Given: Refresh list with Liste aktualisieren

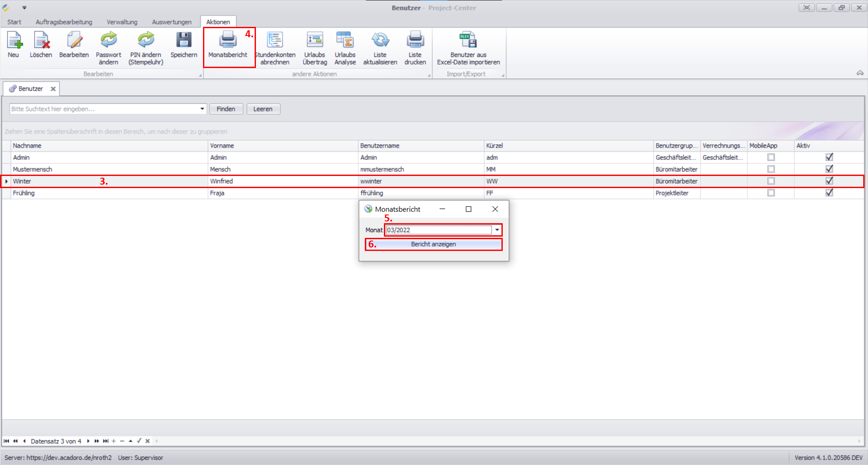Looking at the screenshot, I should point(380,41).
